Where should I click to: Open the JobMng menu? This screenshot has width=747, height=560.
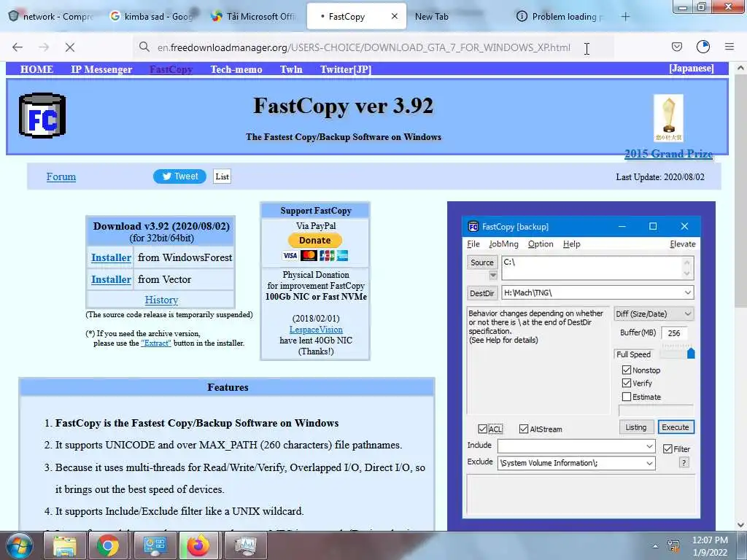coord(503,244)
